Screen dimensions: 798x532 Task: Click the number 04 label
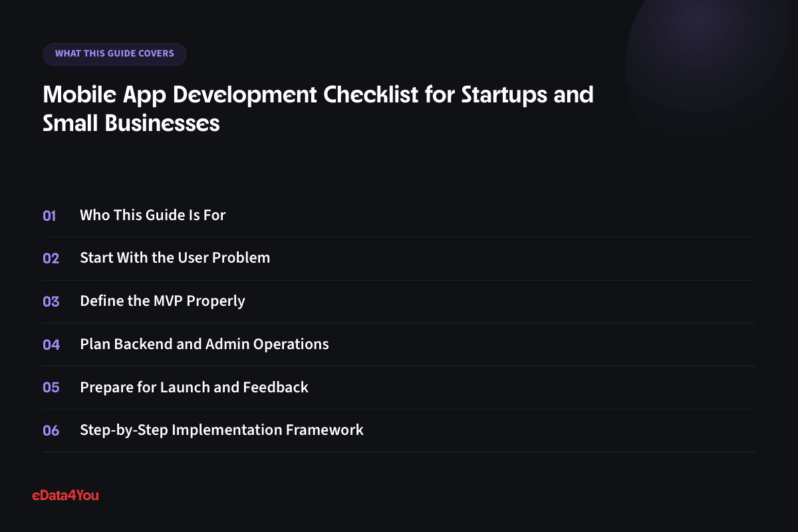tap(51, 344)
